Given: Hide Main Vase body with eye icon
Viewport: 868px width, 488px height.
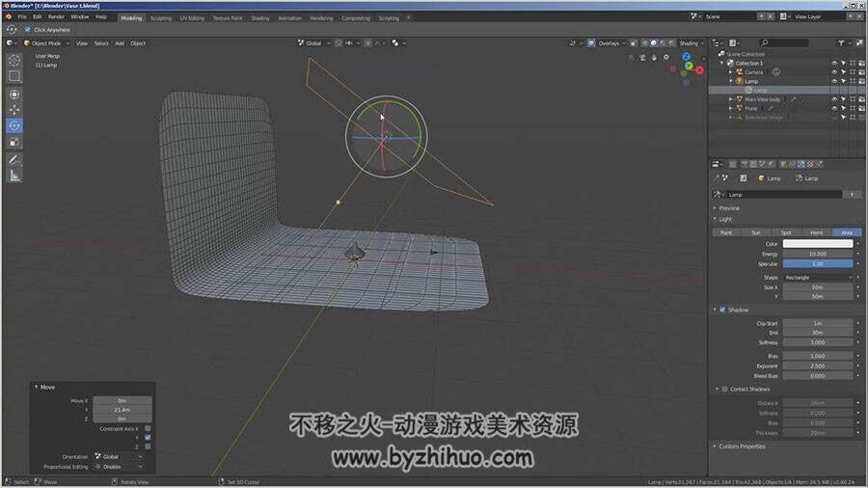Looking at the screenshot, I should (x=834, y=99).
